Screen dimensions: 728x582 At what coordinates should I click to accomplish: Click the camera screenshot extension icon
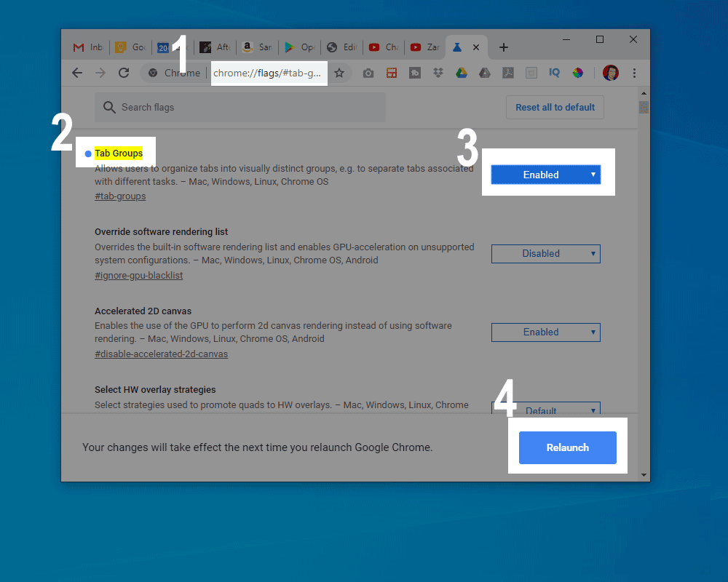368,73
